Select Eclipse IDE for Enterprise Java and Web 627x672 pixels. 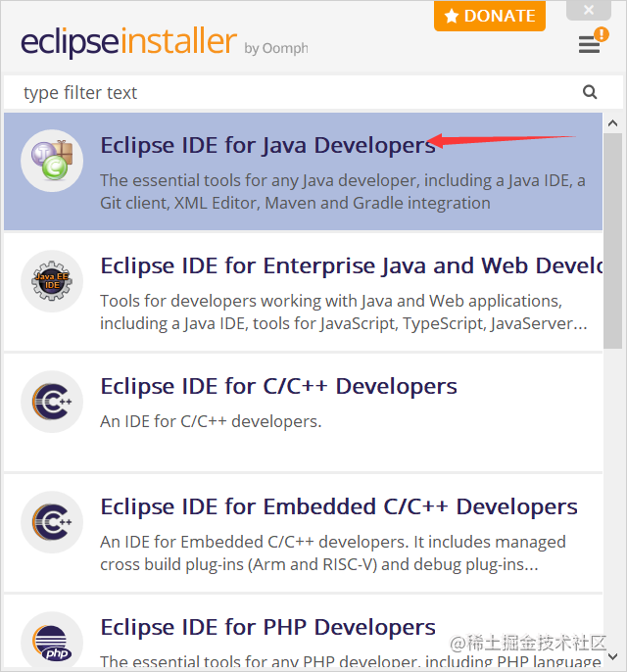coord(303,292)
